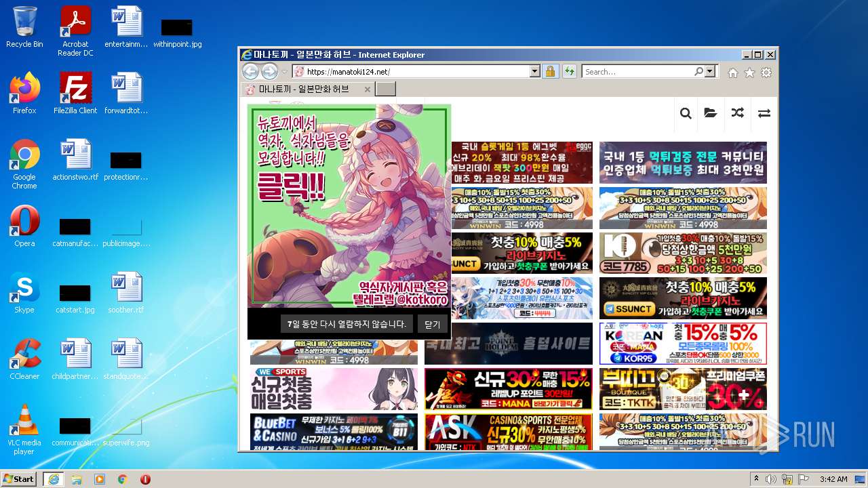Viewport: 868px width, 488px height.
Task: Open File Explorer from taskbar
Action: [x=77, y=479]
